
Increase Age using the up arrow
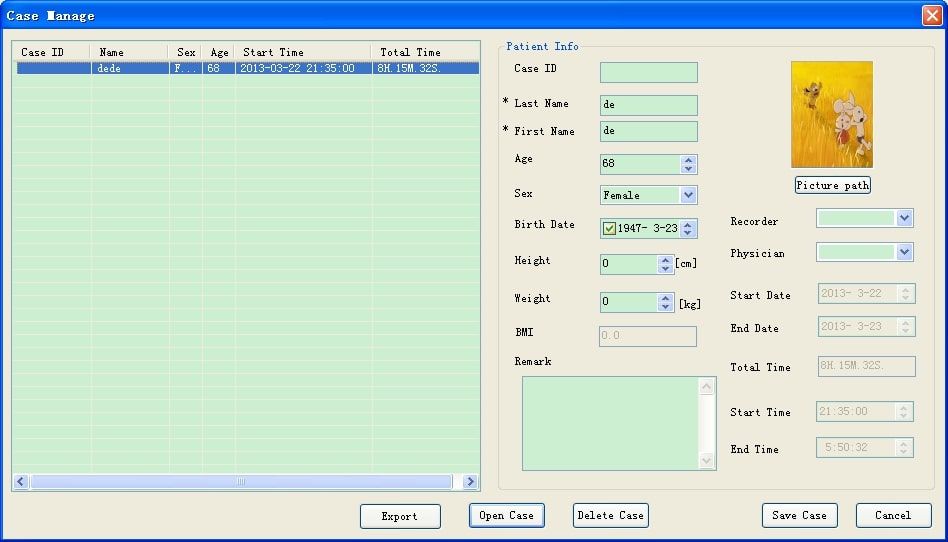(688, 160)
